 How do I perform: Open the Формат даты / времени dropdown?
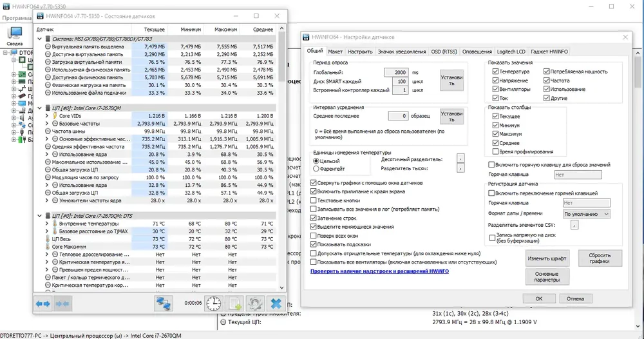586,214
